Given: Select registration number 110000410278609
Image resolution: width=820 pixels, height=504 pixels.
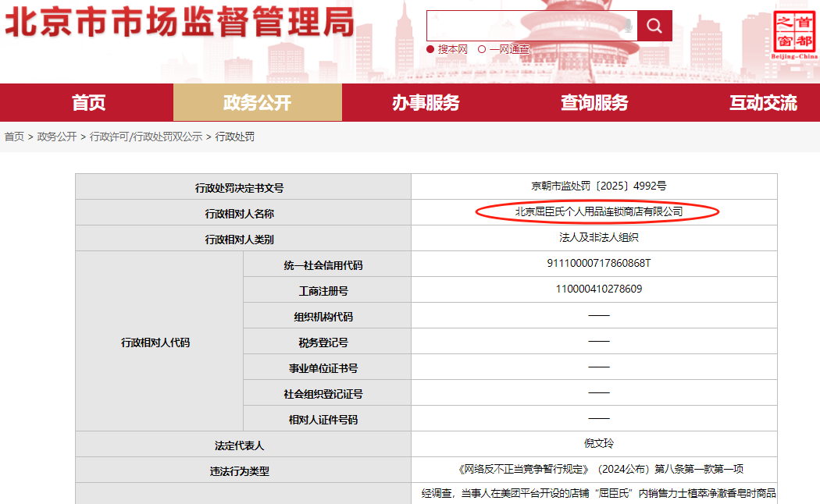Looking at the screenshot, I should pos(599,289).
